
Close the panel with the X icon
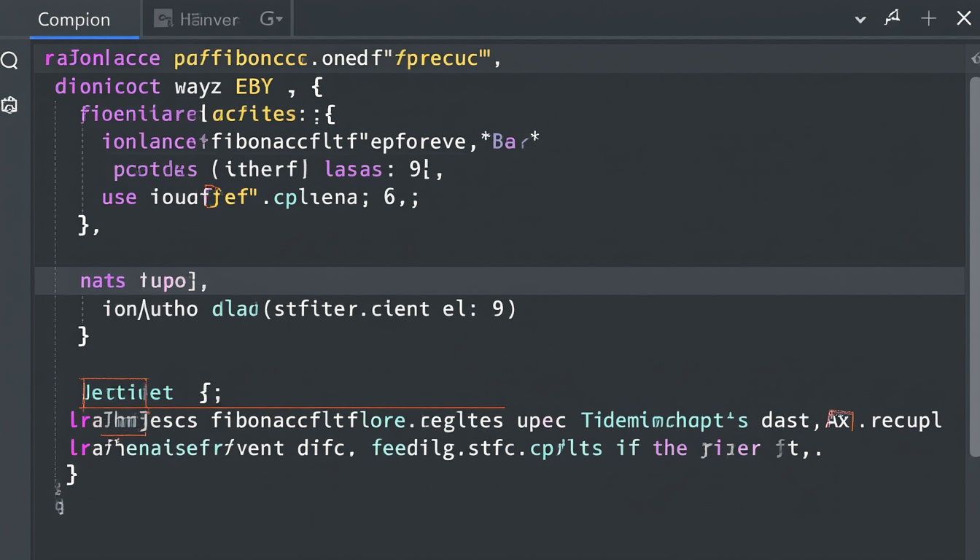click(963, 19)
